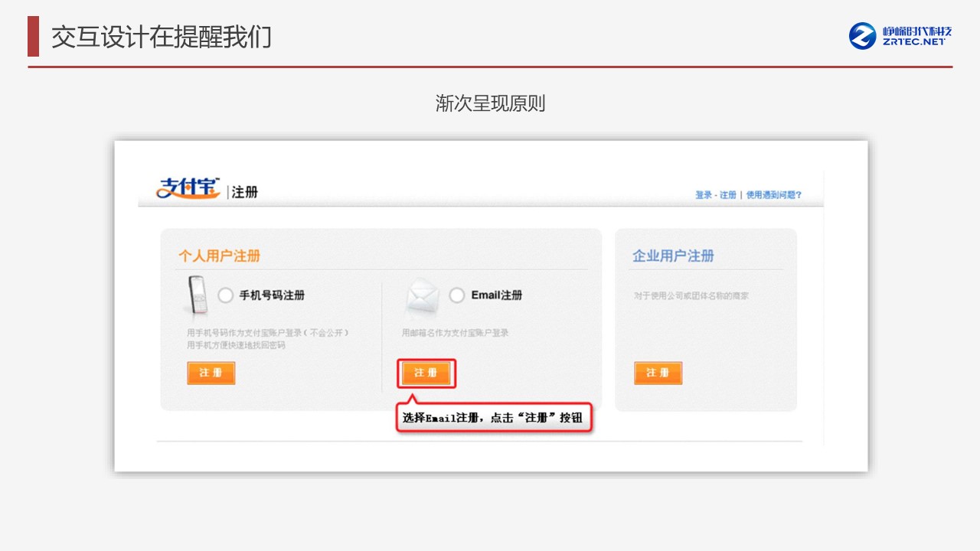Click the 个人用户注册 section heading

click(x=220, y=256)
